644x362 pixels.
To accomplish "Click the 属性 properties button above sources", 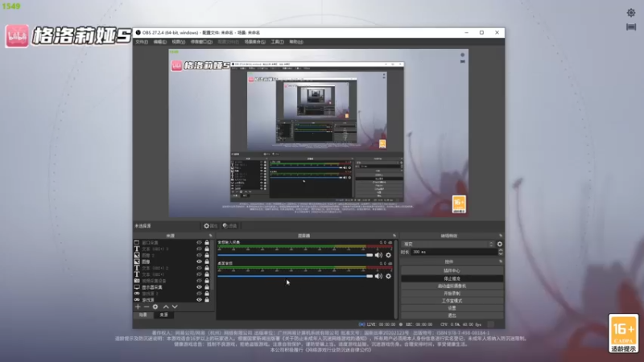I will click(x=211, y=226).
